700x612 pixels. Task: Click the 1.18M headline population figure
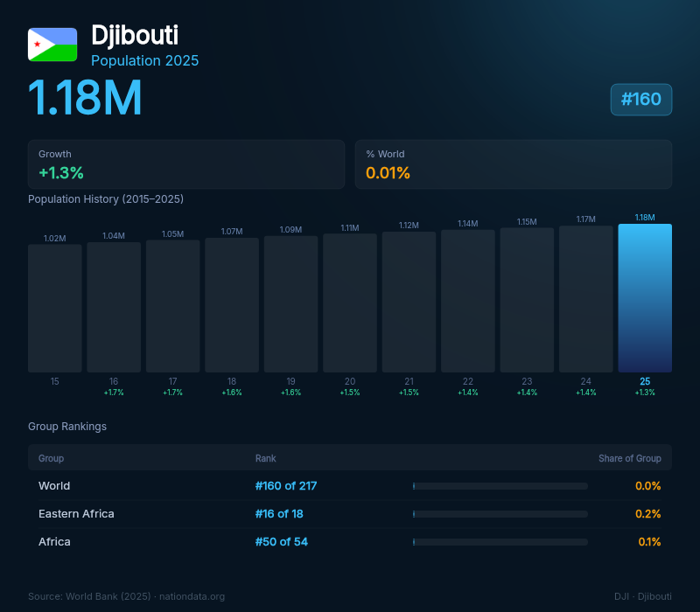click(85, 97)
